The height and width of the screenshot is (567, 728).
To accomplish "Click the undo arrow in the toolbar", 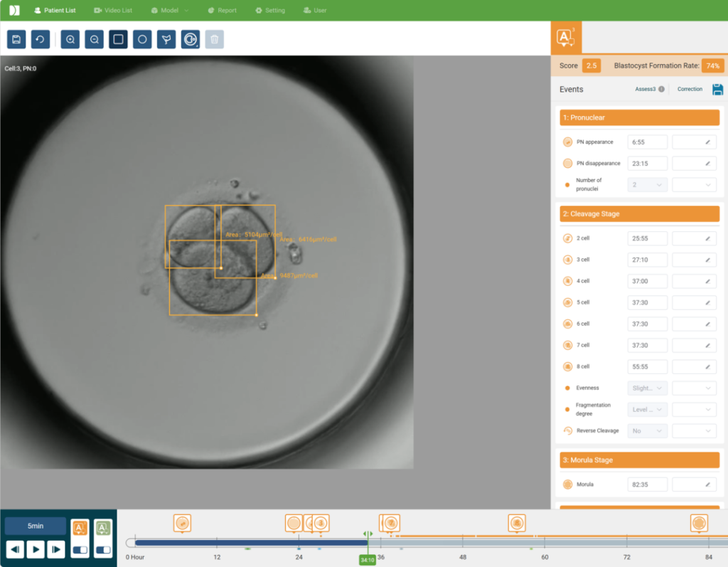I will coord(41,40).
